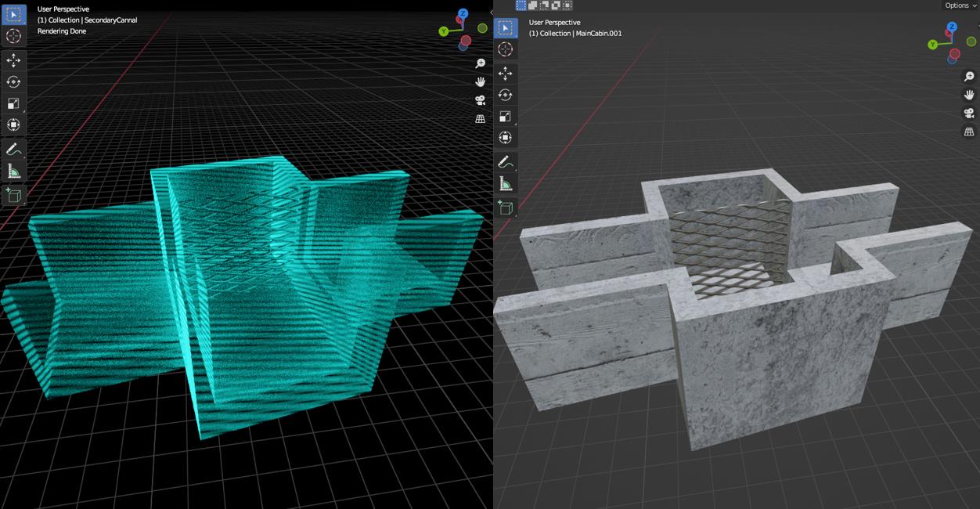
Task: Choose the Measure tool in left viewport
Action: tap(13, 171)
